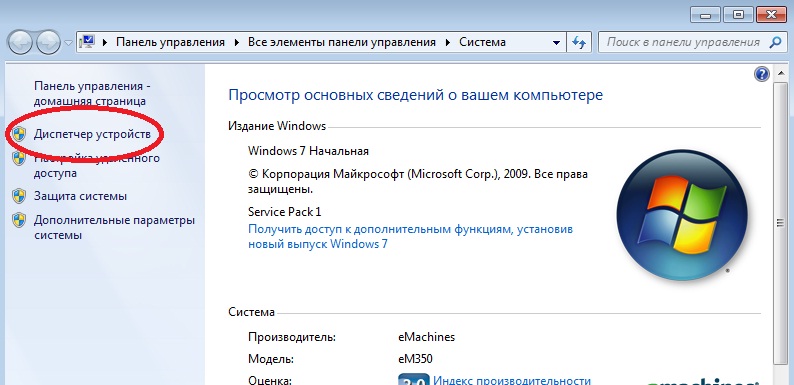
Task: Open Настройка удаленного доступа link
Action: pos(97,165)
